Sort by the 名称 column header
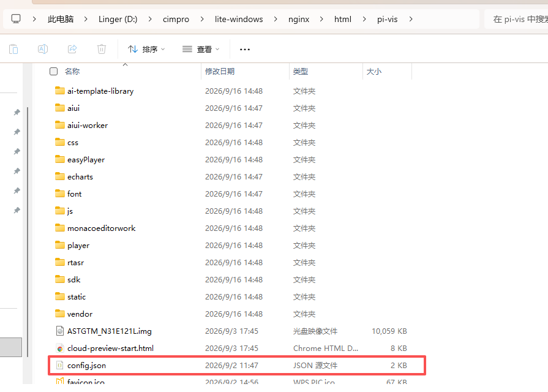Viewport: 548px width, 392px height. point(72,71)
